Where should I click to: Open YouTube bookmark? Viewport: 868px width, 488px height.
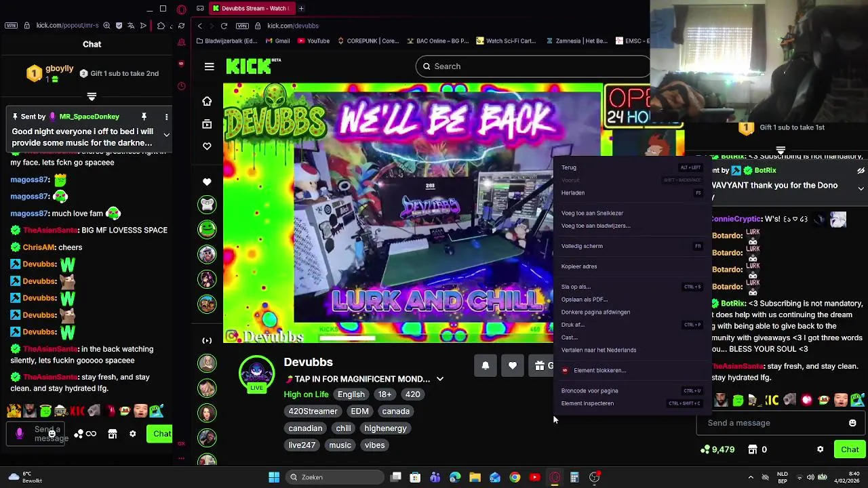click(313, 41)
